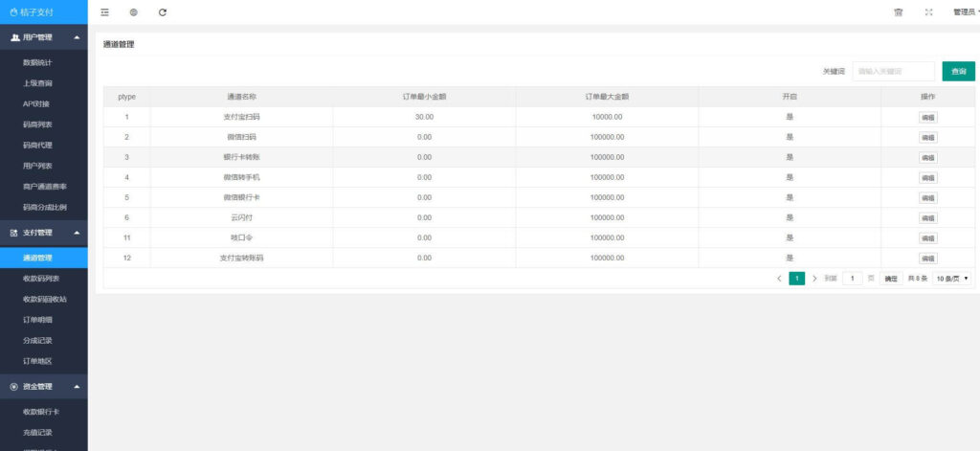Open 订单明细 in the sidebar
The height and width of the screenshot is (451, 980).
pos(37,320)
